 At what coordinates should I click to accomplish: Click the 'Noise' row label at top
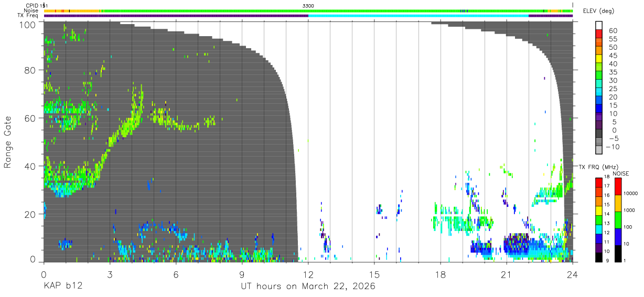pos(31,10)
